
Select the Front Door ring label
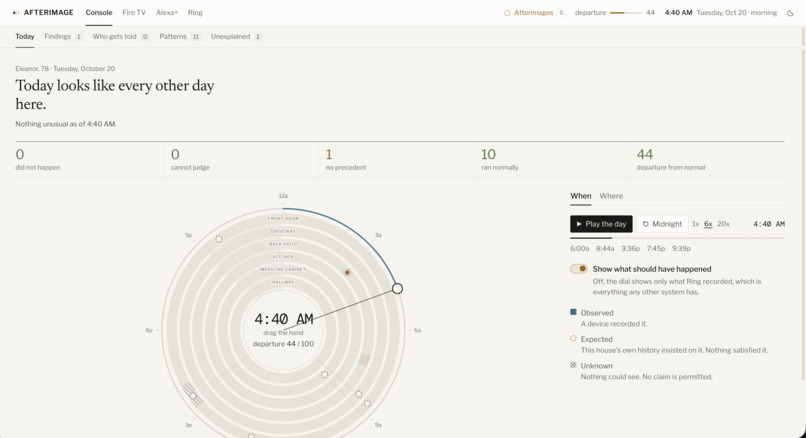coord(283,218)
